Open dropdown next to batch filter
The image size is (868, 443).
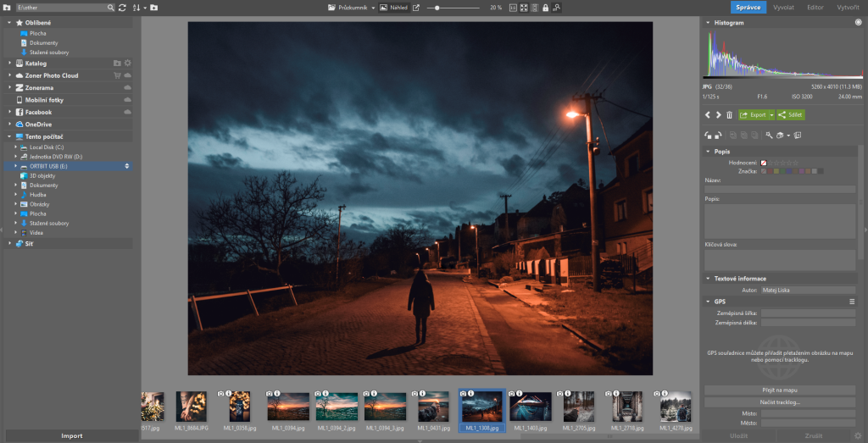tap(788, 136)
